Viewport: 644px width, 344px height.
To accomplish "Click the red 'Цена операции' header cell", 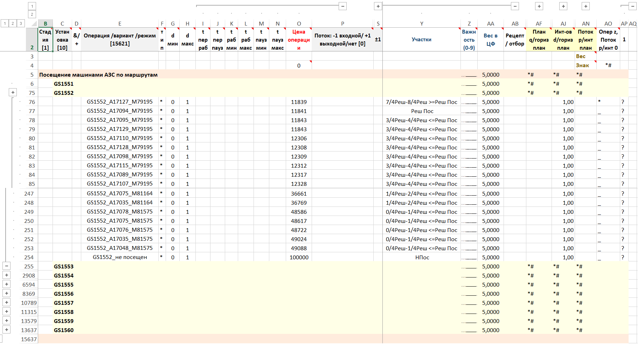I will pyautogui.click(x=299, y=40).
